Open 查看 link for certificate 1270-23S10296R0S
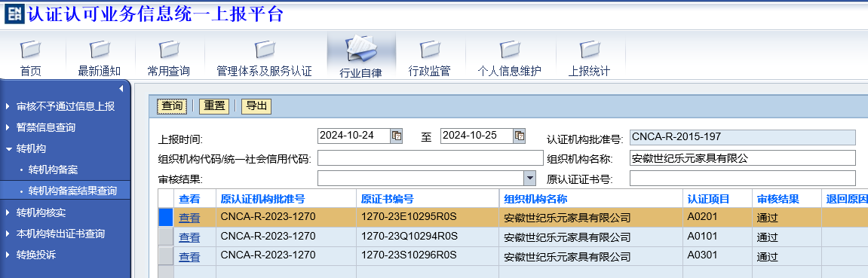Screen dimensions: 868x278 [x=189, y=256]
